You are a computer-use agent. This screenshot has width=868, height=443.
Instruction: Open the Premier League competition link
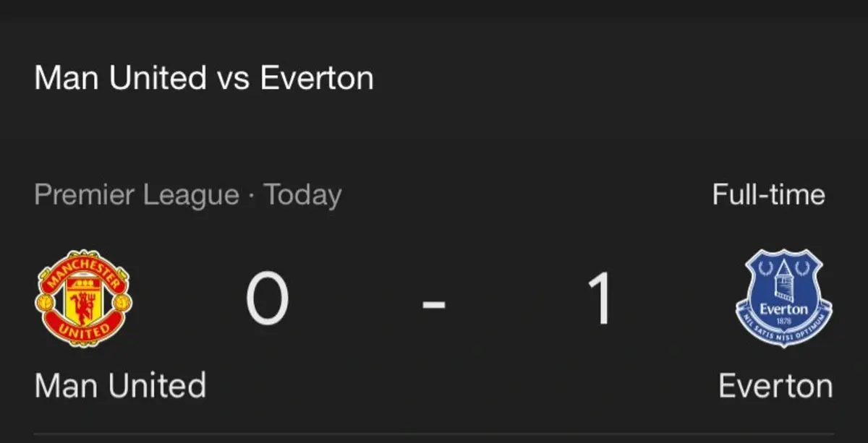point(137,195)
